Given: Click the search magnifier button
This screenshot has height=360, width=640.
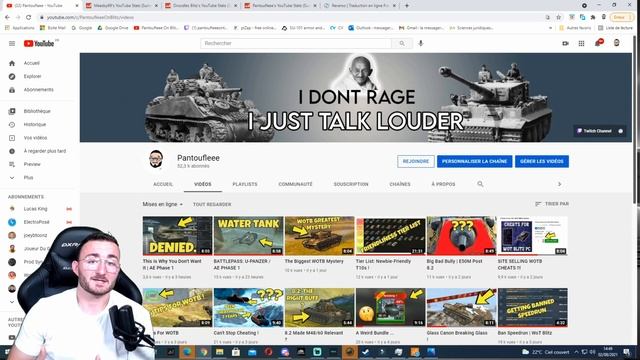Looking at the screenshot, I should click(x=402, y=43).
